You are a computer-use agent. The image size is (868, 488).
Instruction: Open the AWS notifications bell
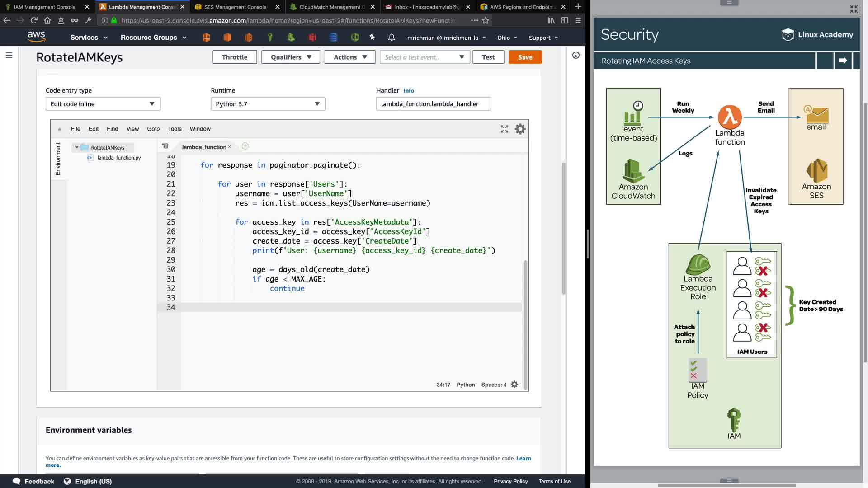(392, 38)
